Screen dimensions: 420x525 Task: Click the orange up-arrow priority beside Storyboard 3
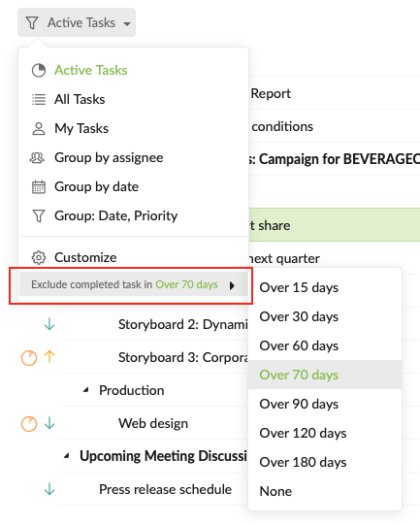[49, 356]
